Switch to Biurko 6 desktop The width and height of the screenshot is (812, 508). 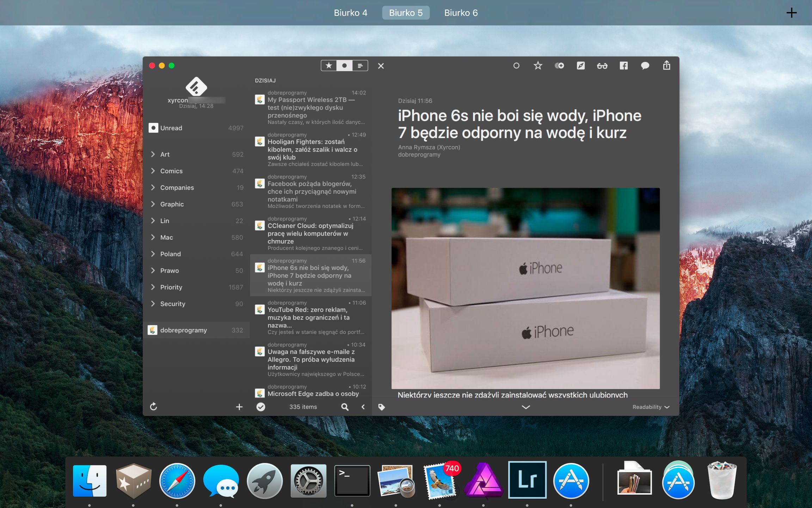point(461,13)
